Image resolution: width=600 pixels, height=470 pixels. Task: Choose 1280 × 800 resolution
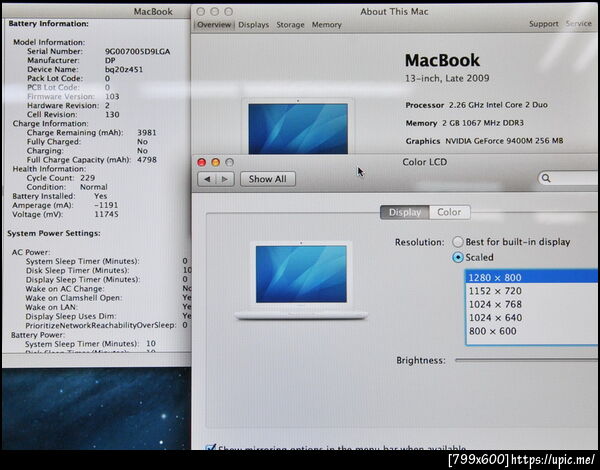tap(532, 277)
